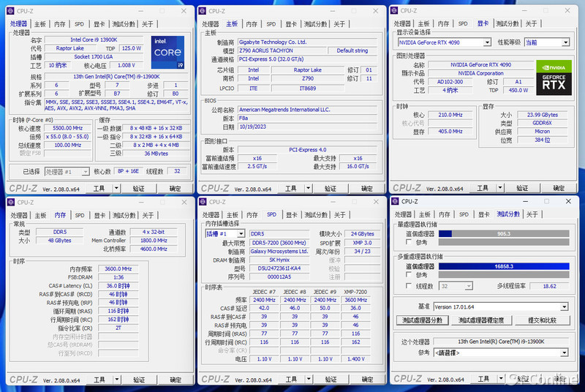Select the 内存大小 48 GBytes value
Screen dimensions: 585x392
[x=59, y=241]
